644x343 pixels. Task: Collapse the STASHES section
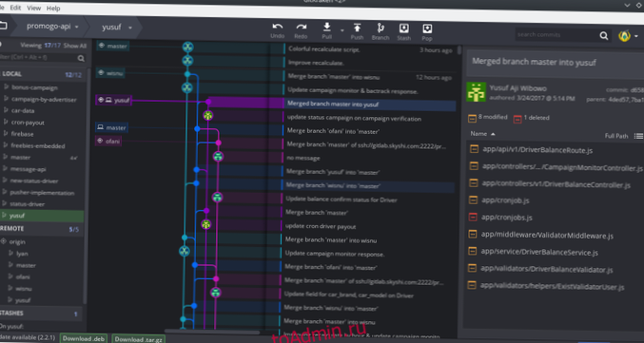point(11,313)
